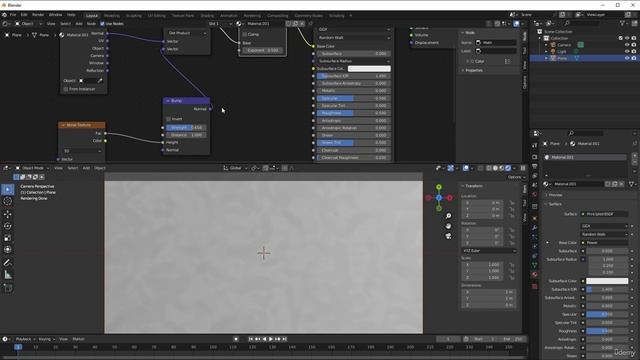640x360 pixels.
Task: Click the navigation gizmo red X axis
Action: tap(449, 198)
